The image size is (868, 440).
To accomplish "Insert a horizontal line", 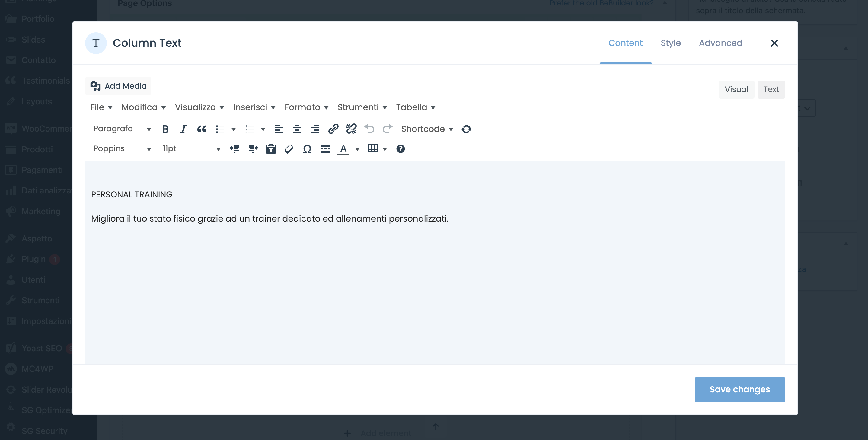I will (x=325, y=148).
